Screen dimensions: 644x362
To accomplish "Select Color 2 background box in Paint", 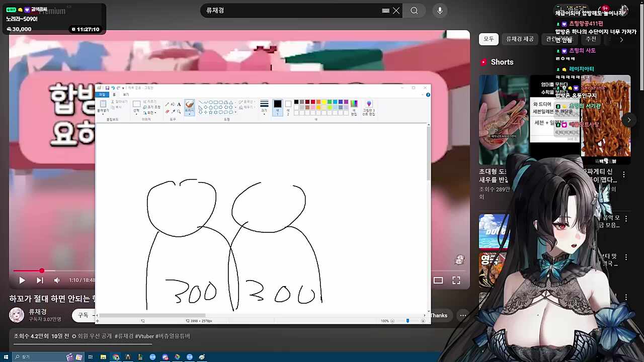I will [x=288, y=108].
